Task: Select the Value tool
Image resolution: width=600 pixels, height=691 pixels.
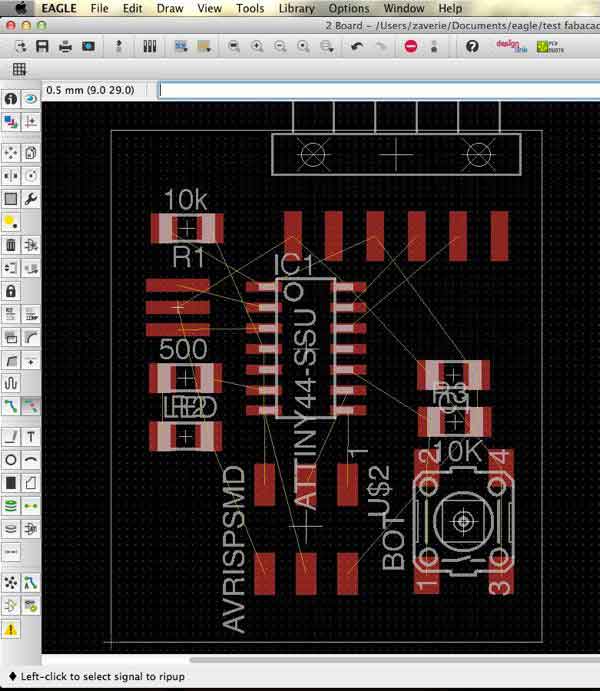Action: (x=31, y=314)
